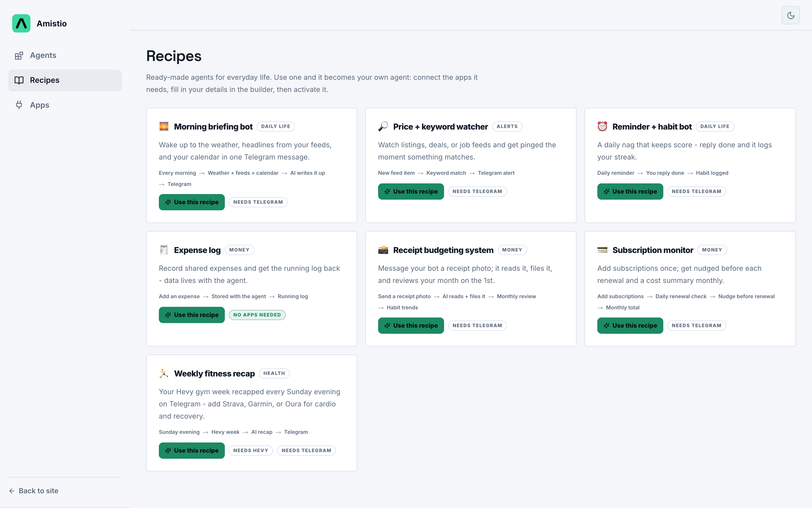Viewport: 812px width, 508px height.
Task: Click the credit card icon on Subscription monitor
Action: coord(602,250)
